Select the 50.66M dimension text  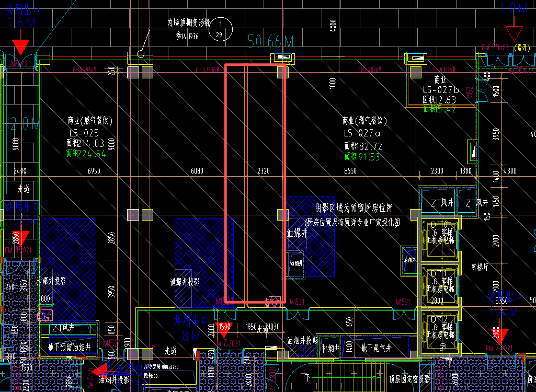click(x=271, y=41)
